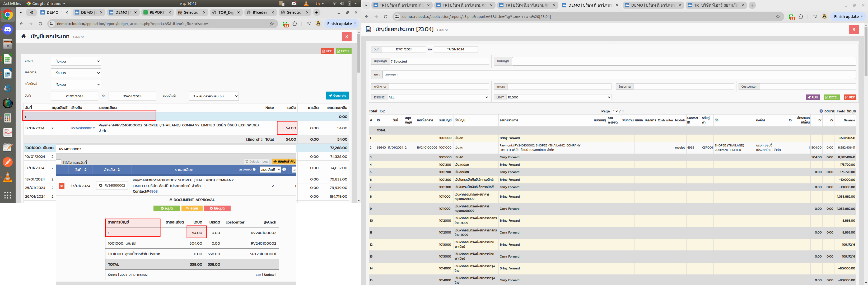Open VLC from the Ubuntu dock

click(7, 177)
